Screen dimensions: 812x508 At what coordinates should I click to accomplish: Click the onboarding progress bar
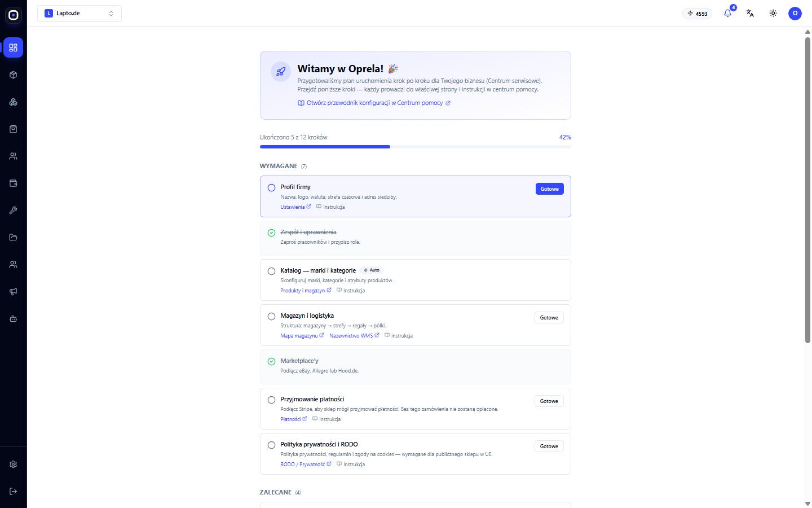(x=416, y=147)
